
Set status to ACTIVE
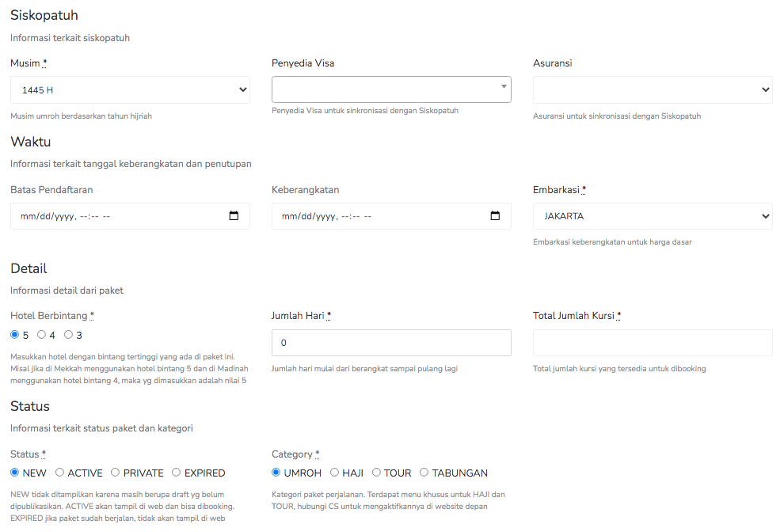coord(60,473)
